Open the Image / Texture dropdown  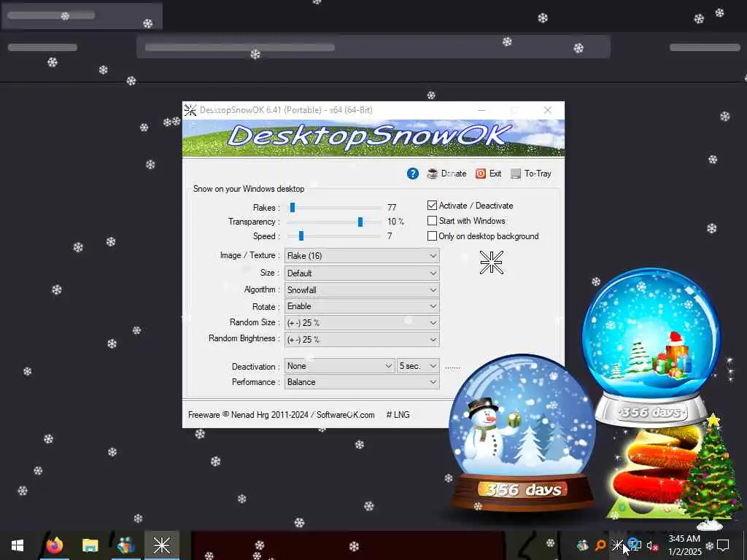click(362, 256)
